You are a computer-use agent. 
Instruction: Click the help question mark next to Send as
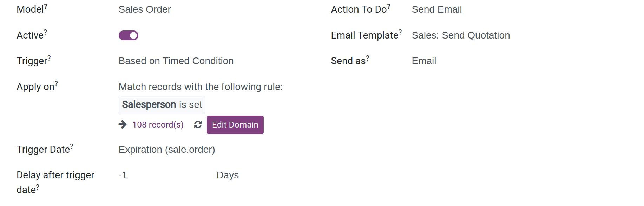click(368, 58)
